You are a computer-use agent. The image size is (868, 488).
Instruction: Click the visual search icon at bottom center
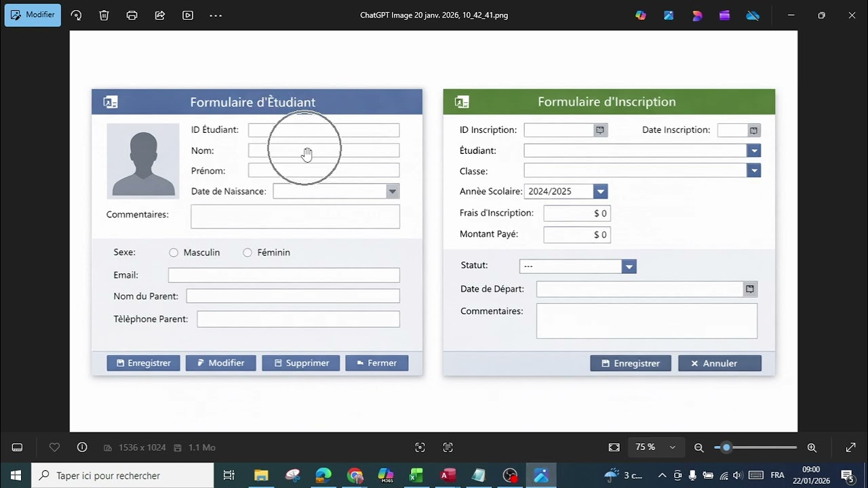click(420, 447)
